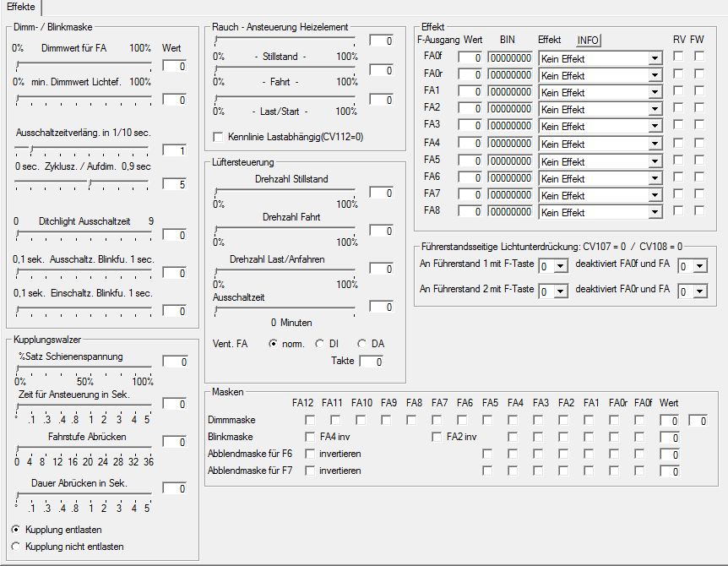The height and width of the screenshot is (566, 728).
Task: Focus the Rauch Last/Start value field
Action: coord(381,100)
